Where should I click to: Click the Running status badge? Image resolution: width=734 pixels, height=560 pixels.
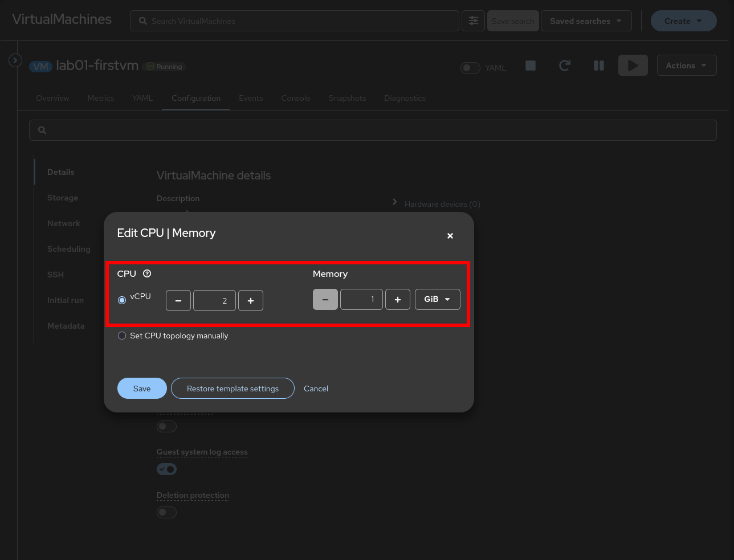165,67
